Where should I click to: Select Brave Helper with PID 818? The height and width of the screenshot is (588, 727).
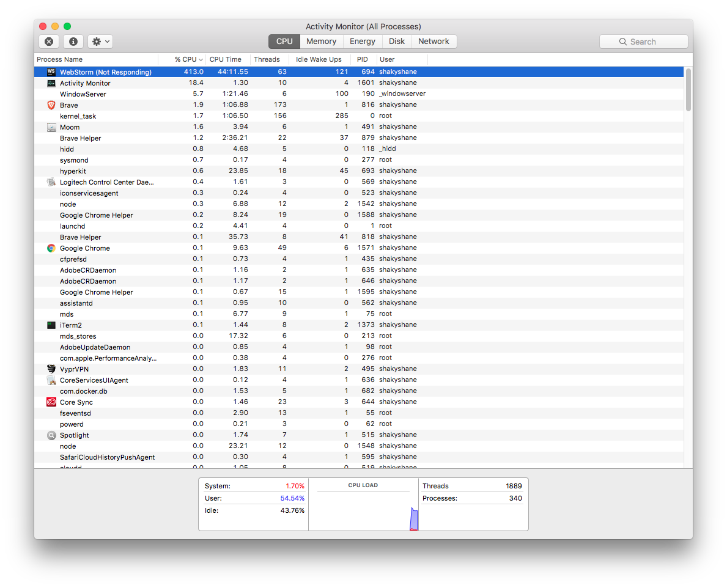click(359, 237)
